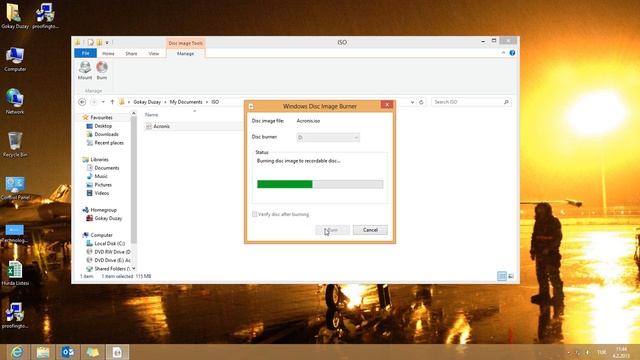Viewport: 640px width, 360px height.
Task: Click the navigation pane scrollbar
Action: 133,180
